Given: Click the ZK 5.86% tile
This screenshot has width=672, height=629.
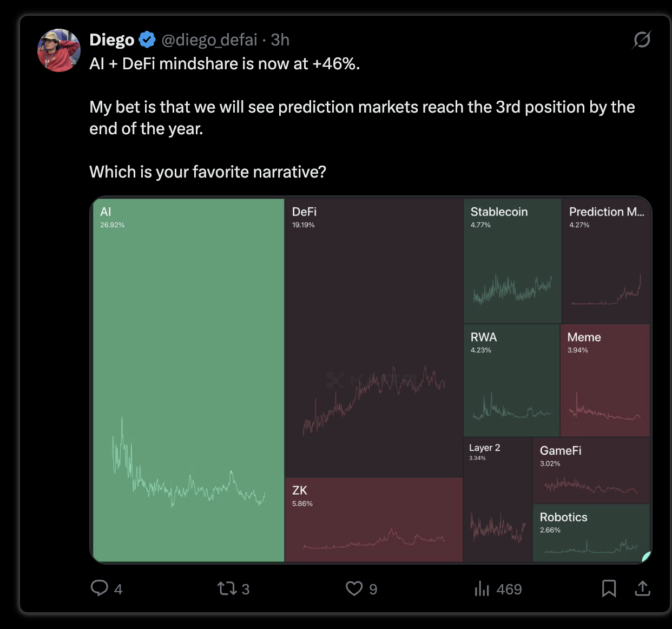Looking at the screenshot, I should (374, 520).
